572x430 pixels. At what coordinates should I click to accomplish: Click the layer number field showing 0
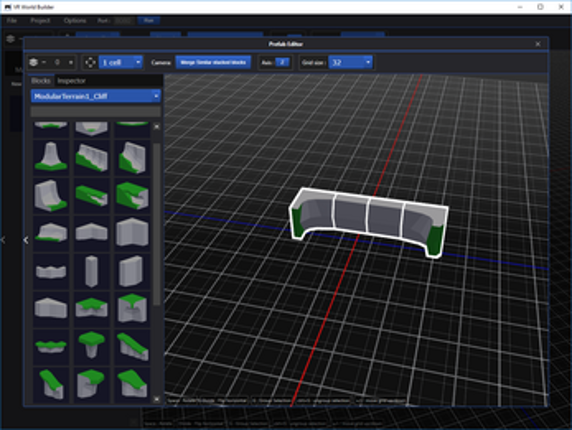(x=57, y=62)
